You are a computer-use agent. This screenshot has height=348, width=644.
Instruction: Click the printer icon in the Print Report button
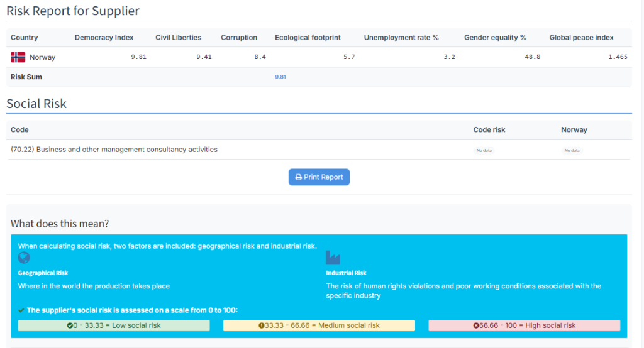tap(298, 177)
